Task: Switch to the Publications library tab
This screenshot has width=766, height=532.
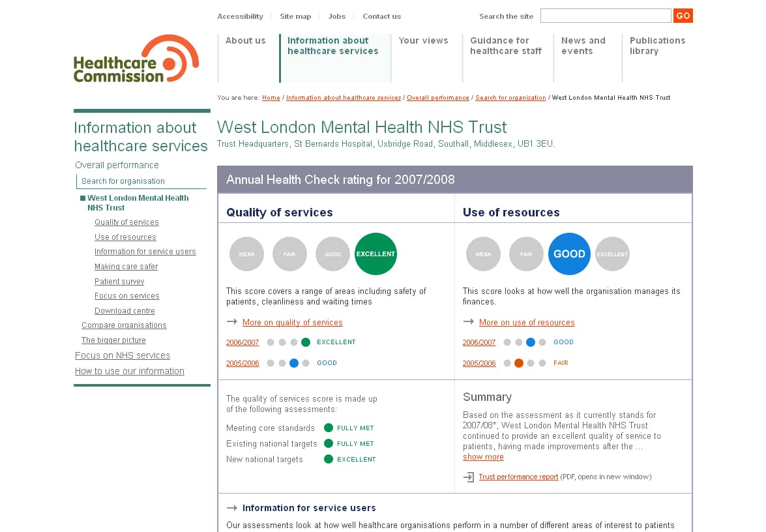Action: coord(657,46)
